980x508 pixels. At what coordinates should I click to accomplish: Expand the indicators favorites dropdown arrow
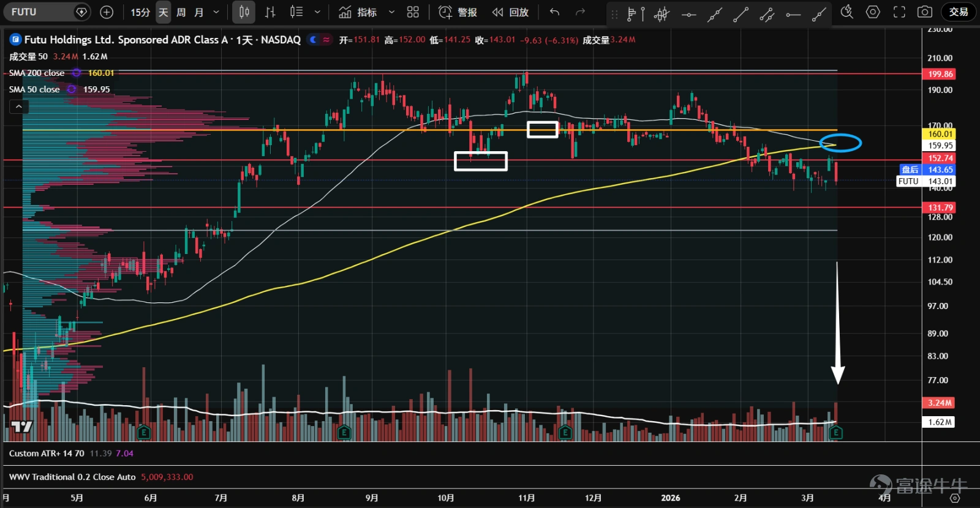(391, 12)
